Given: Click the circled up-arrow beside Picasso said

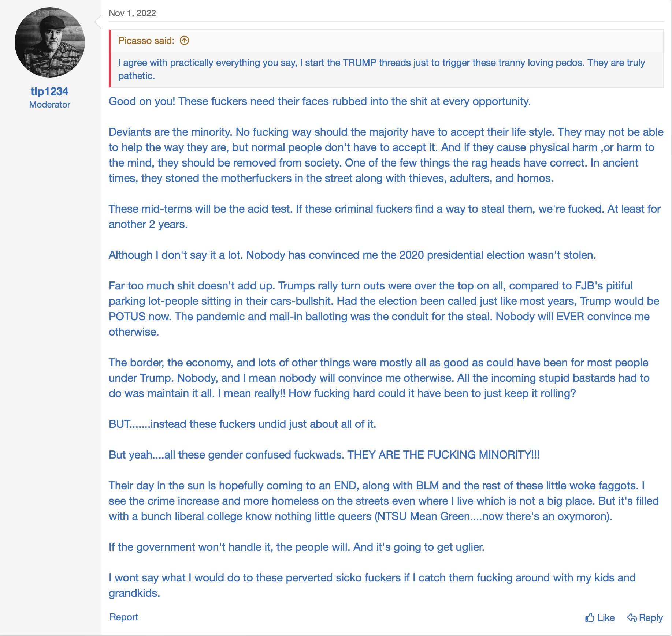Looking at the screenshot, I should (x=184, y=41).
